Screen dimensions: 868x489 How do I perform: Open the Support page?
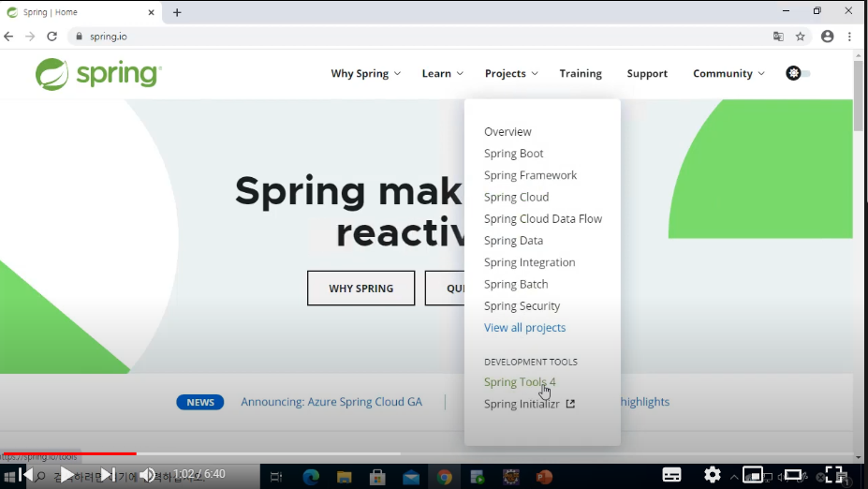647,73
